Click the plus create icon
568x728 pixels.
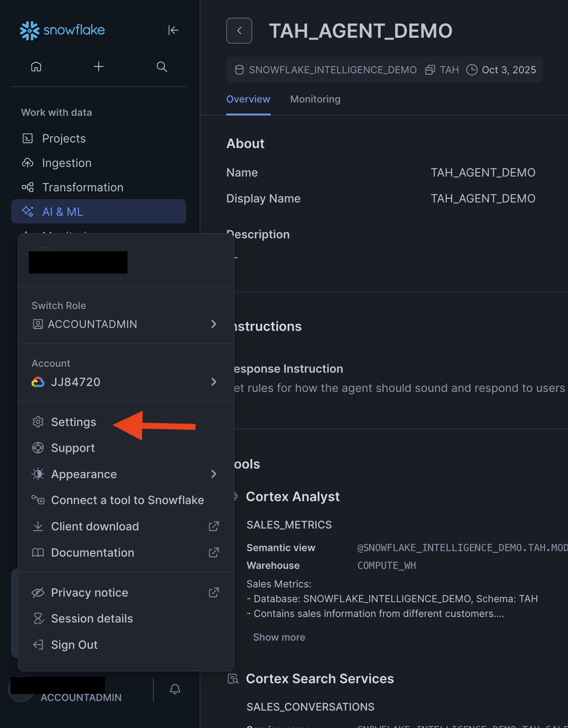click(98, 67)
